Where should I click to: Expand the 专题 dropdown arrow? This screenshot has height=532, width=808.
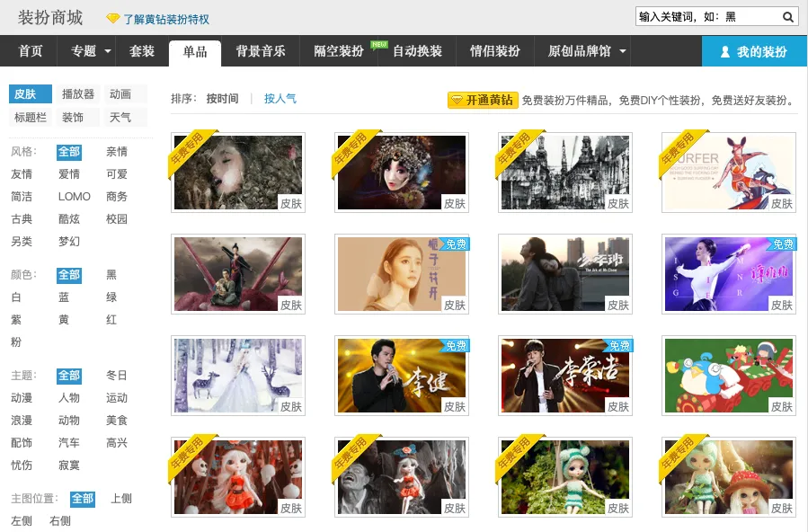click(108, 51)
